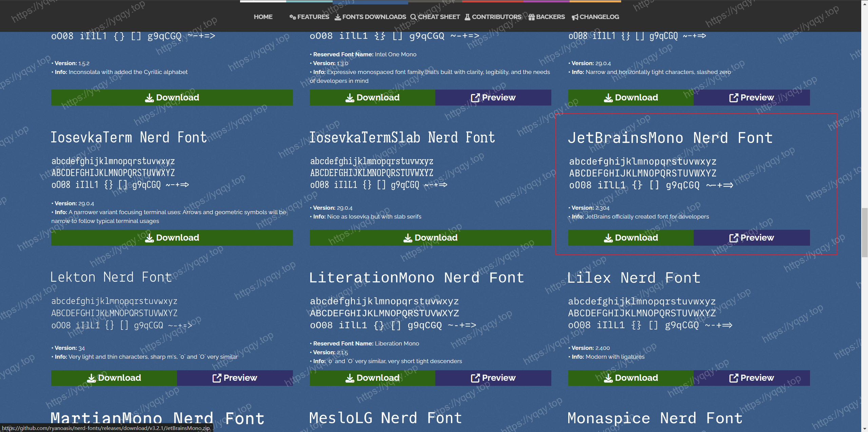Click download arrow icon on IosevkaTermSlab button
Viewport: 868px width, 432px height.
(x=408, y=238)
